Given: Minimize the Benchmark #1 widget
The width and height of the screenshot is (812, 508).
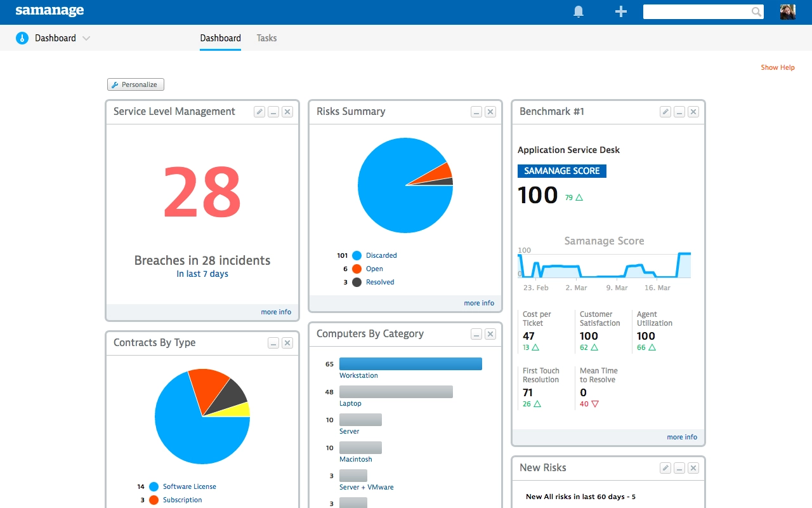Looking at the screenshot, I should (679, 112).
